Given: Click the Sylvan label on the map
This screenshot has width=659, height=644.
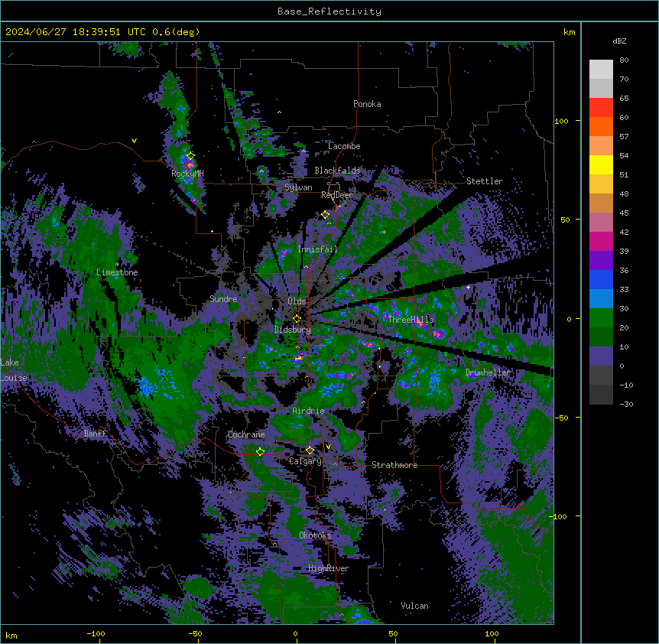Looking at the screenshot, I should click(298, 187).
